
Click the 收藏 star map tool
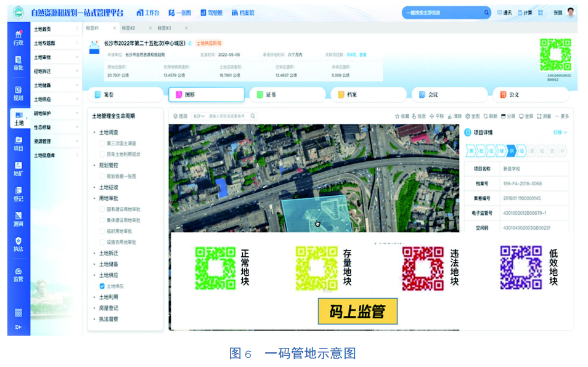[402, 116]
